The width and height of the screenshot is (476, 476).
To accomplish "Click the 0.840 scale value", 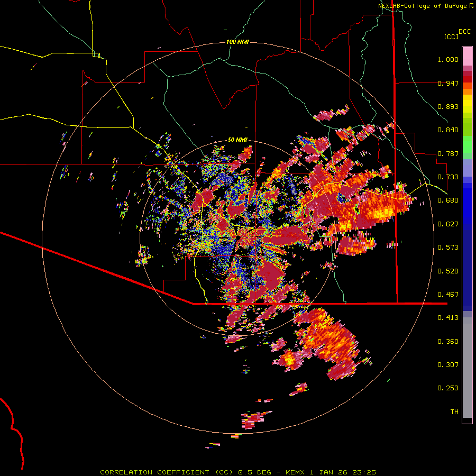I will [448, 130].
